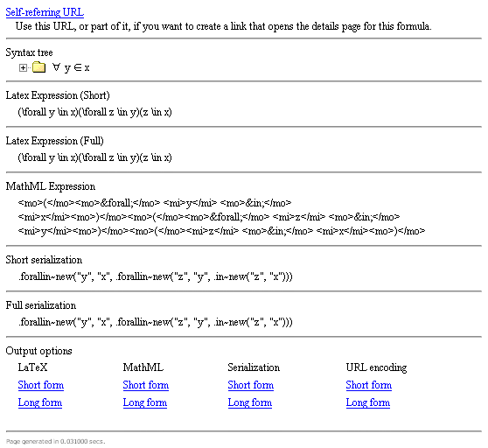Image resolution: width=488 pixels, height=448 pixels.
Task: Click the Latex Expression (Short) formula text
Action: point(94,112)
